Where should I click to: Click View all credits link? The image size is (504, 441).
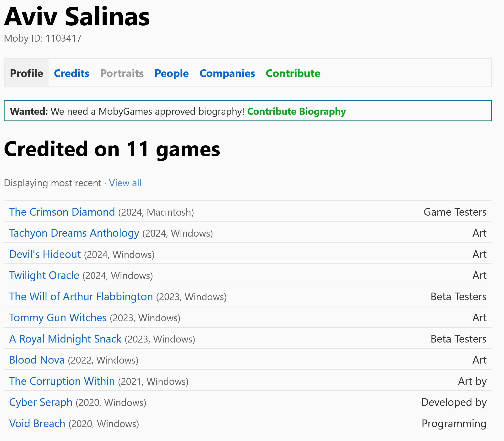click(x=125, y=183)
